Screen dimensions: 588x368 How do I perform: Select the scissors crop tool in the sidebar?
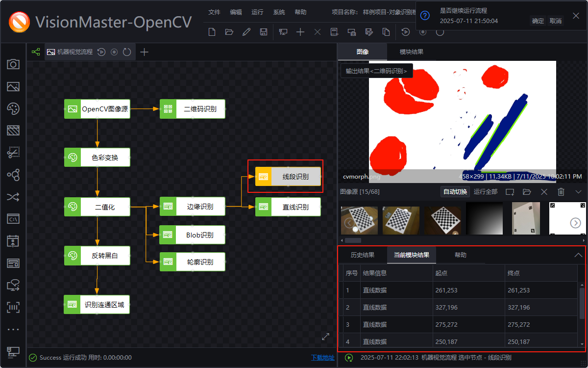click(x=13, y=153)
